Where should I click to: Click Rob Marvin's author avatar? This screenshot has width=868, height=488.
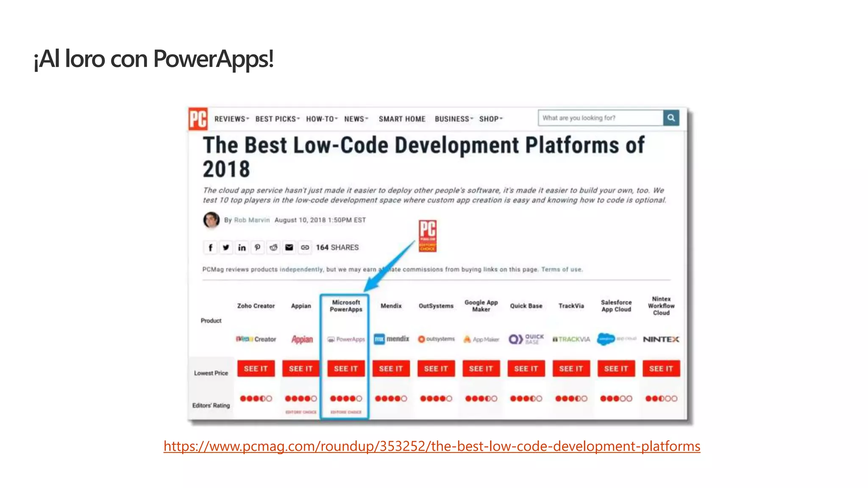(211, 220)
